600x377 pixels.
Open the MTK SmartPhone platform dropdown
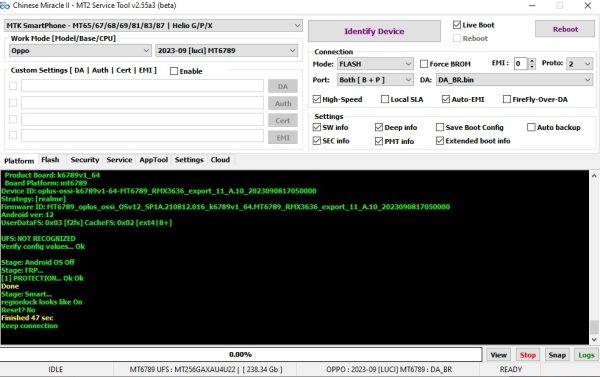tap(153, 26)
